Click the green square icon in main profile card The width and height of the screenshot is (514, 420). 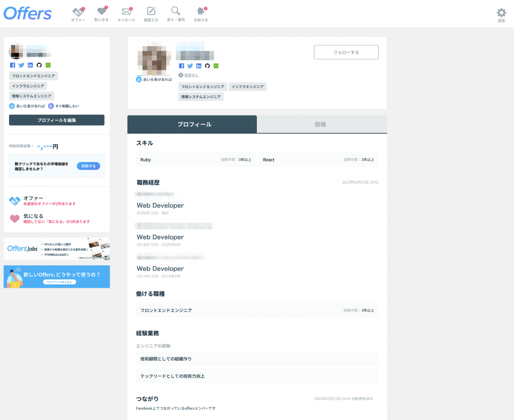point(216,66)
